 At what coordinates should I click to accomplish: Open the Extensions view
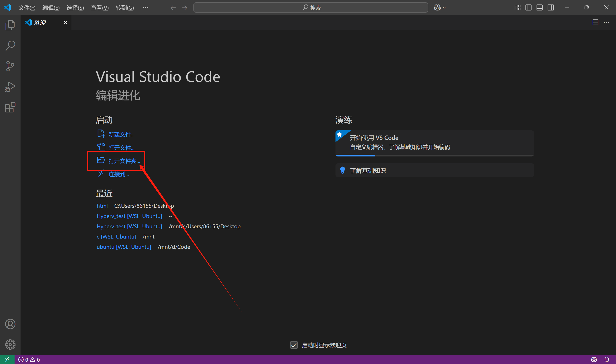10,108
